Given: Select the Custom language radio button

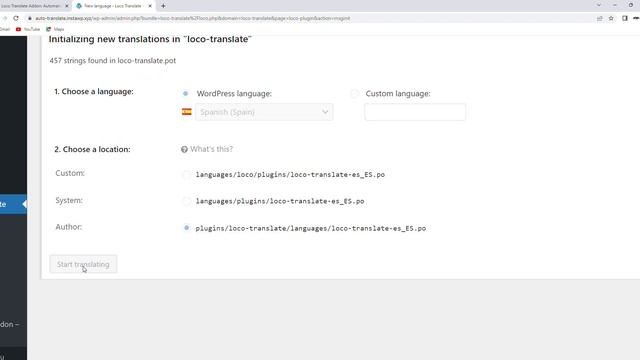Looking at the screenshot, I should [354, 93].
